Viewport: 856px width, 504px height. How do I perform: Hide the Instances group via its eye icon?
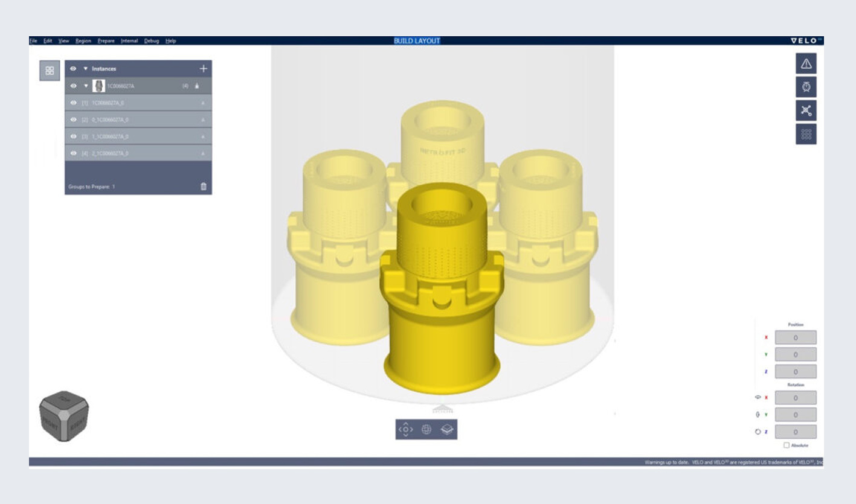coord(73,68)
